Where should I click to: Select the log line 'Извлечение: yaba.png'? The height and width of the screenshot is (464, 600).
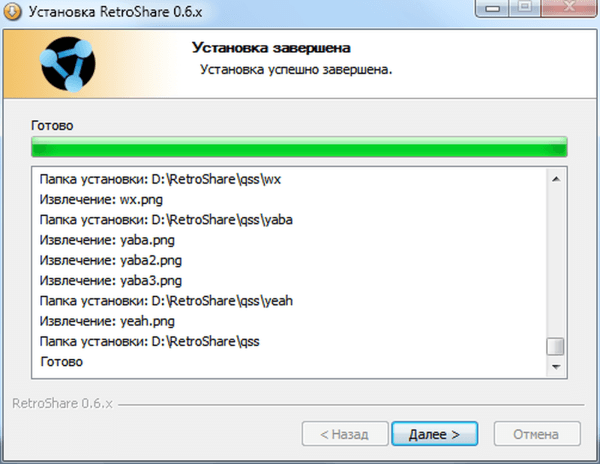pos(107,240)
